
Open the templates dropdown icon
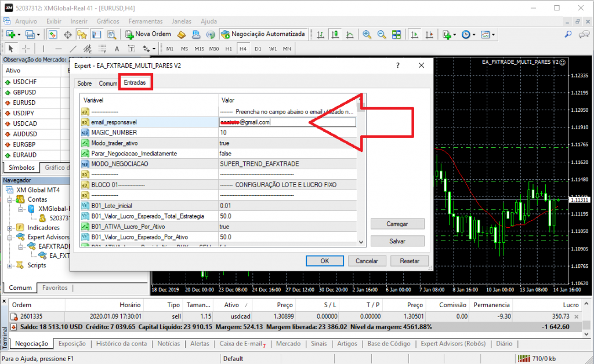coord(487,34)
